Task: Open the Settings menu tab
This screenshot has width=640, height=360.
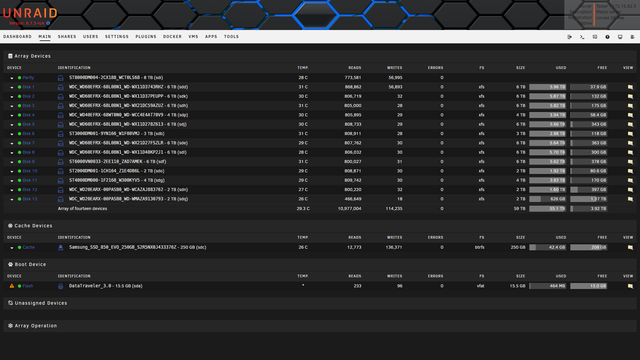Action: click(x=117, y=37)
